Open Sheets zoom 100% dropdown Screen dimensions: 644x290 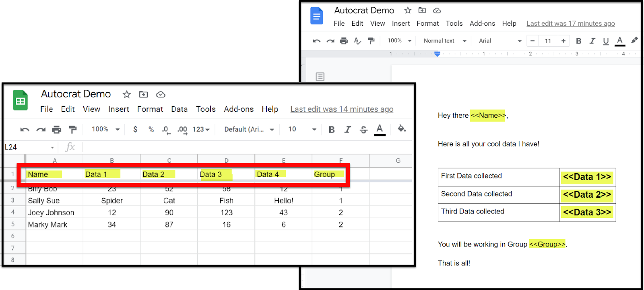tap(106, 129)
